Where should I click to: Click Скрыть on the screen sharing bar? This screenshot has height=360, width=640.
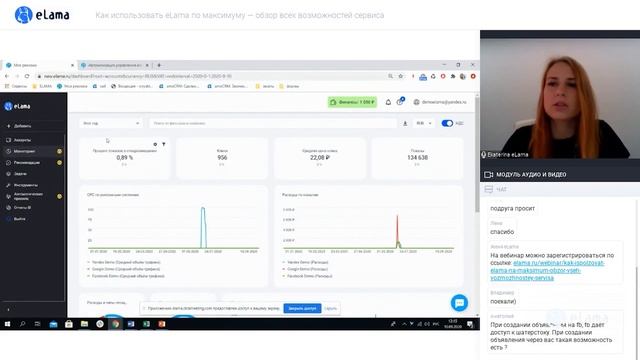[x=331, y=309]
